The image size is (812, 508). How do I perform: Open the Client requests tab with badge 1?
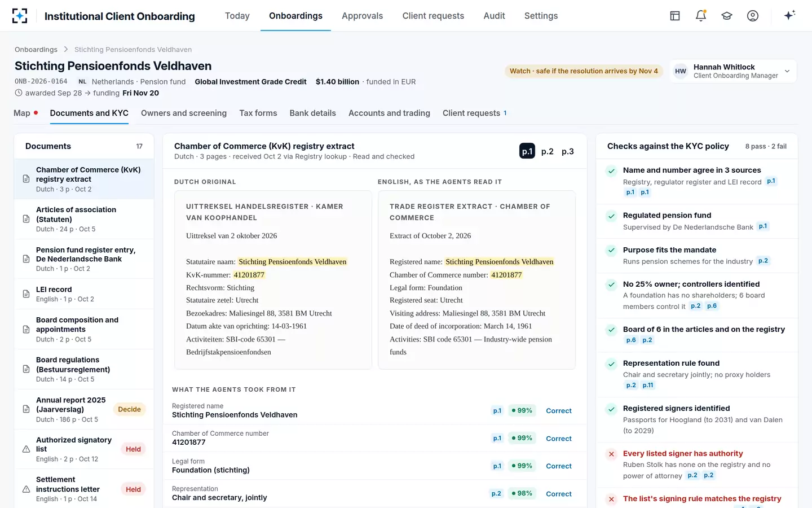coord(474,113)
